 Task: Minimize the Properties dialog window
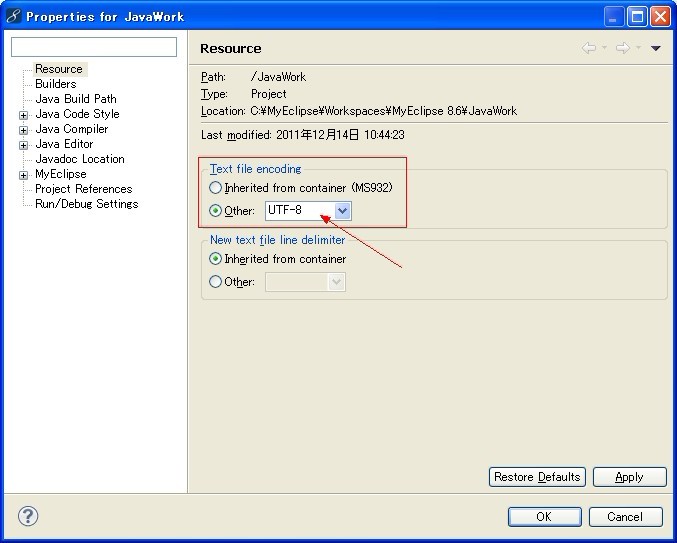pyautogui.click(x=614, y=17)
